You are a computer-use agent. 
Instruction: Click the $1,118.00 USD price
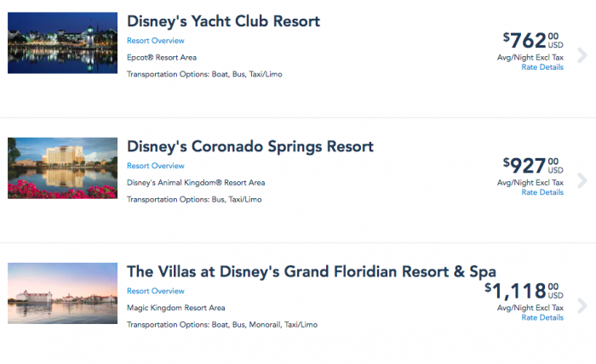coord(523,291)
